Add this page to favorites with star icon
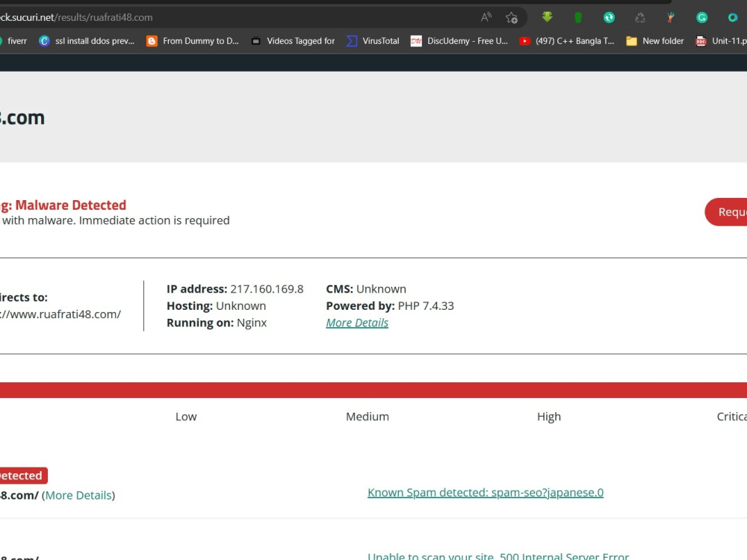Viewport: 747px width, 560px height. [510, 16]
